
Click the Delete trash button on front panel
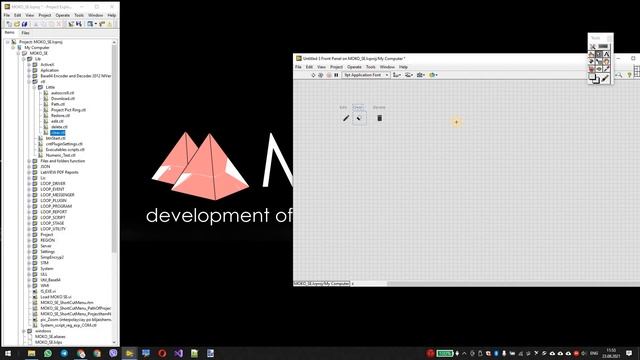(x=380, y=118)
